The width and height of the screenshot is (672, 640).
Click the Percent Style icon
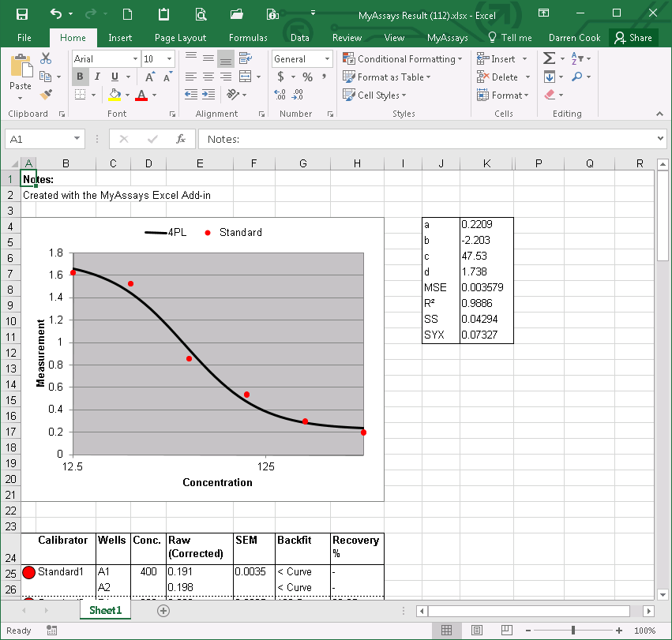[x=307, y=77]
